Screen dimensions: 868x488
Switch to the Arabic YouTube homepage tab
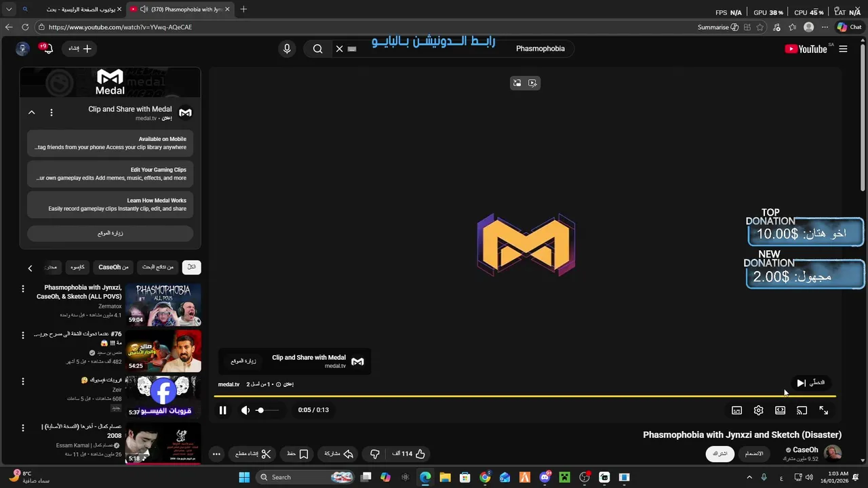[x=71, y=9]
